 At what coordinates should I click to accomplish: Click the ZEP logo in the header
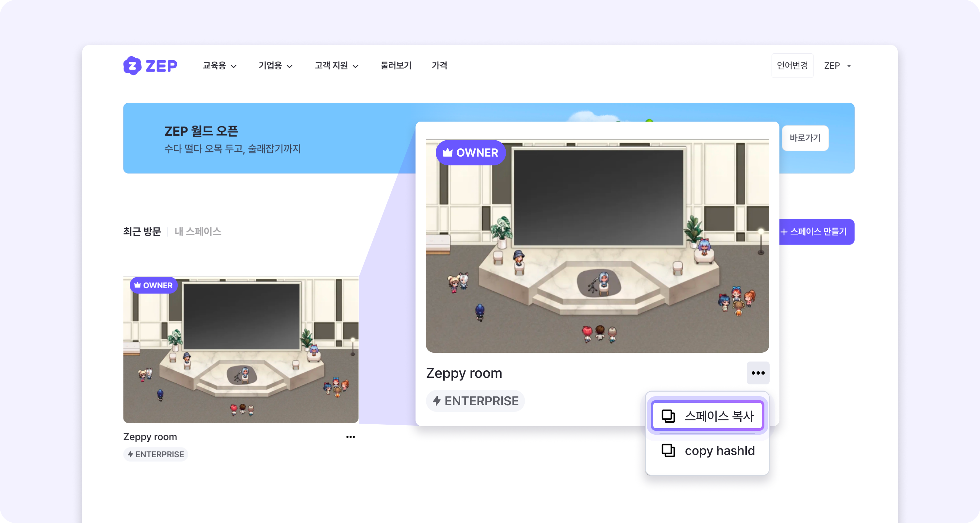coord(150,65)
